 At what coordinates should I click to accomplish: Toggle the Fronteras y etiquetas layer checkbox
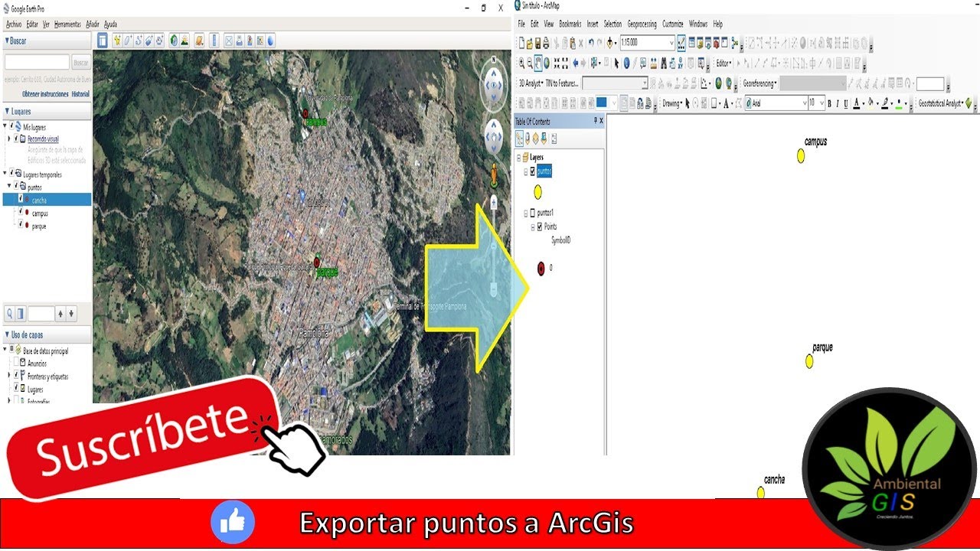pos(16,375)
